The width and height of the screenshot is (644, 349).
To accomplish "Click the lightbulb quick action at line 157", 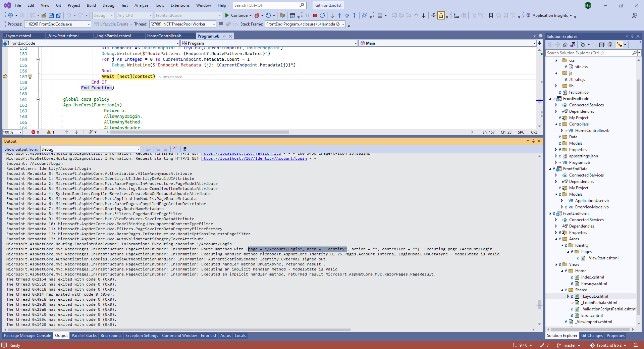I will click(x=30, y=77).
